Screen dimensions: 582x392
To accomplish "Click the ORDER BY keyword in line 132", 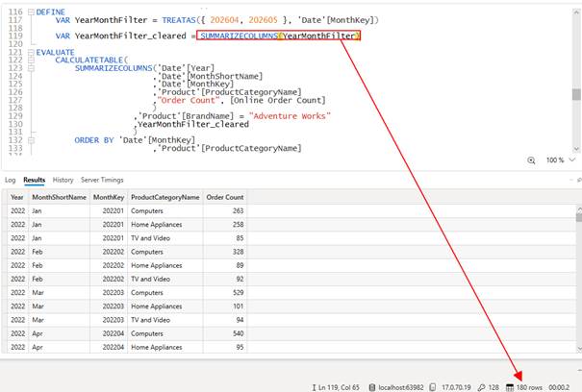I will pos(94,140).
